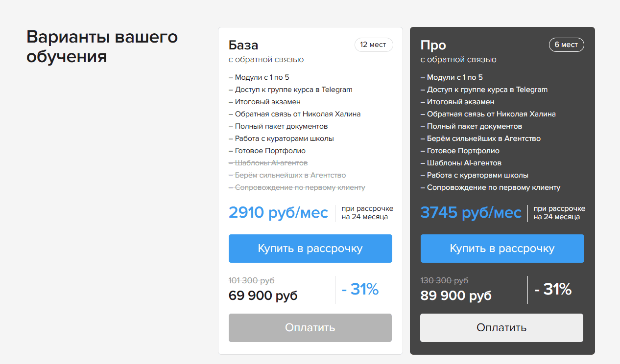Click strikethrough "130 300 руб" old price
Viewport: 620px width, 364px height.
[444, 280]
